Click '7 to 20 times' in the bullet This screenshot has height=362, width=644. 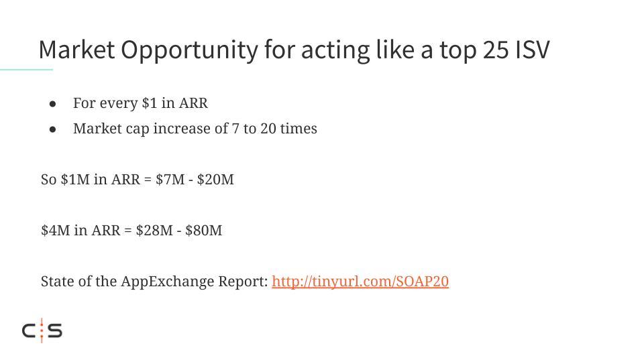[274, 129]
